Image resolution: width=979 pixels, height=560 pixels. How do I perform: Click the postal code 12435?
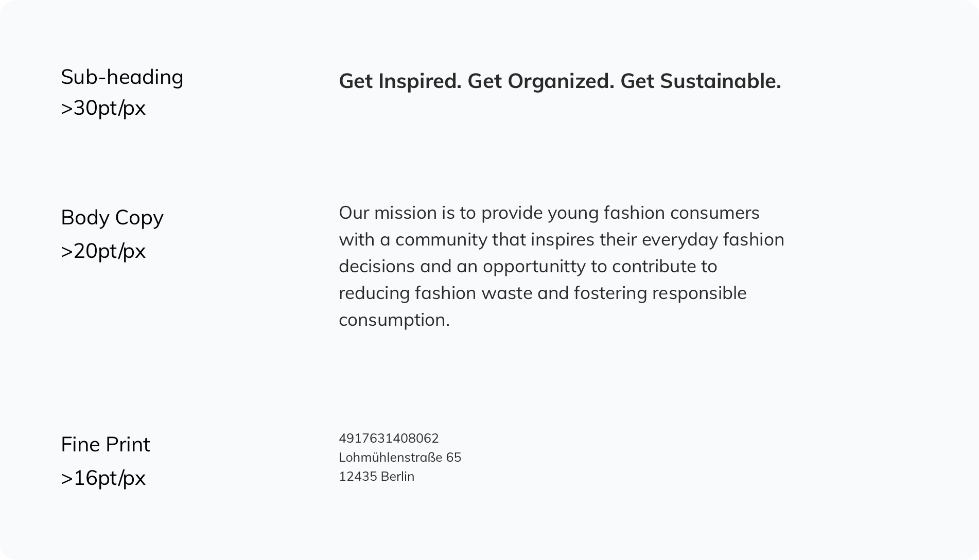(x=358, y=477)
